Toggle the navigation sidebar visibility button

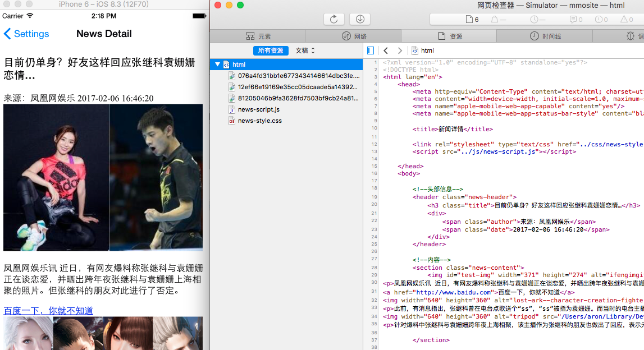pos(371,50)
